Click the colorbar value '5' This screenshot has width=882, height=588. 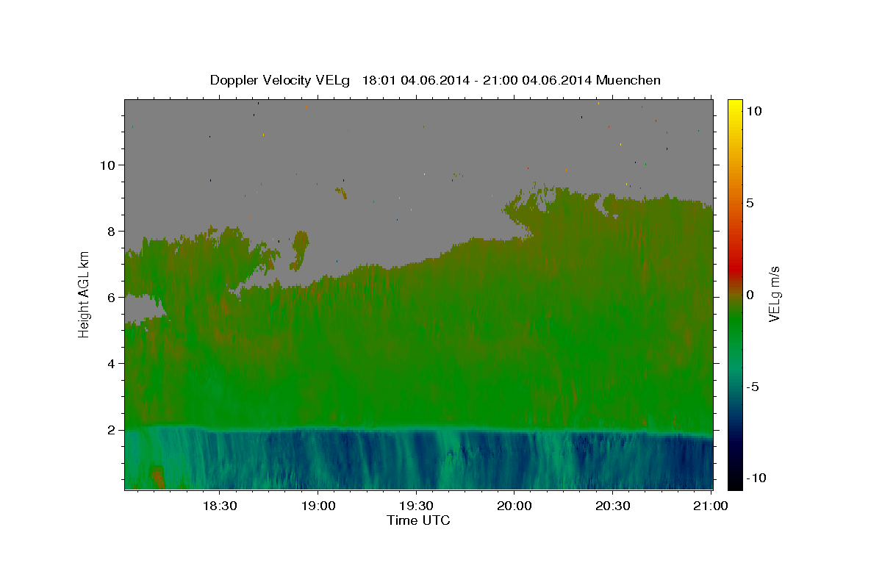coord(750,203)
